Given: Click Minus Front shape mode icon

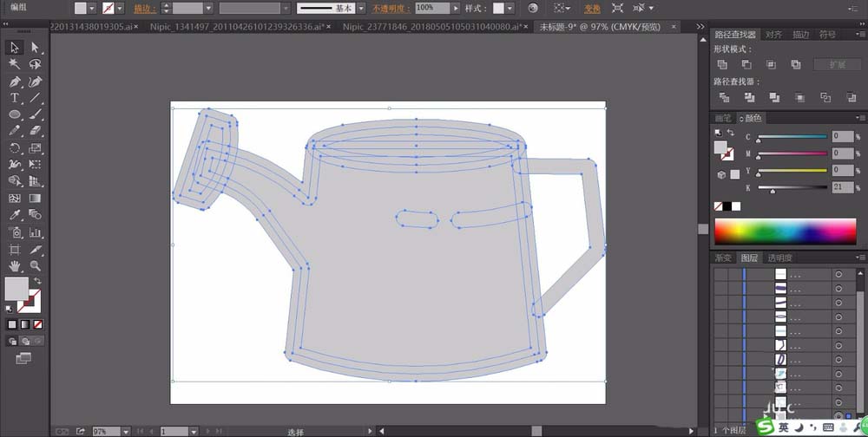Looking at the screenshot, I should point(746,65).
